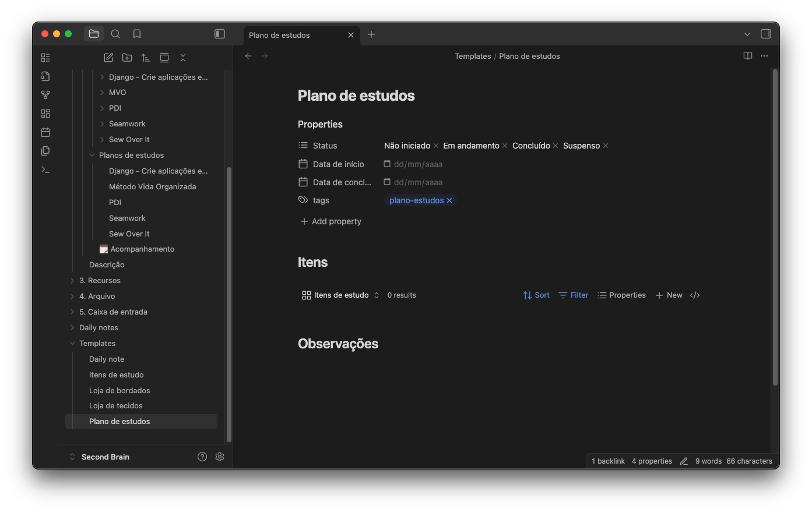Open the bookmarks pane
The image size is (812, 512).
pyautogui.click(x=137, y=34)
